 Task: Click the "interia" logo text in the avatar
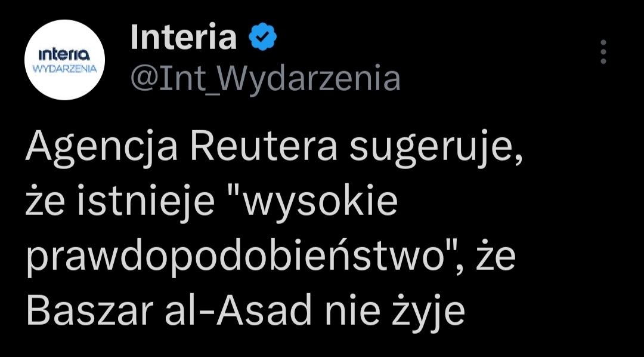point(64,55)
